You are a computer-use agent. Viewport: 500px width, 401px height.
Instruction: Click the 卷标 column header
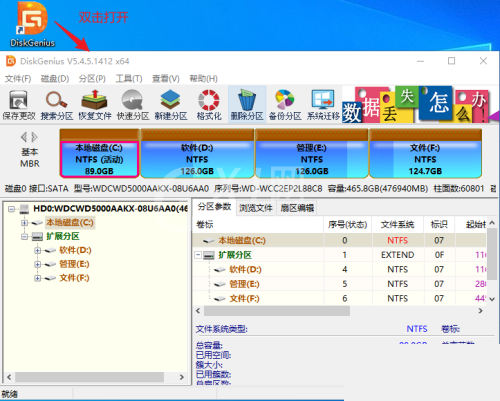[258, 225]
